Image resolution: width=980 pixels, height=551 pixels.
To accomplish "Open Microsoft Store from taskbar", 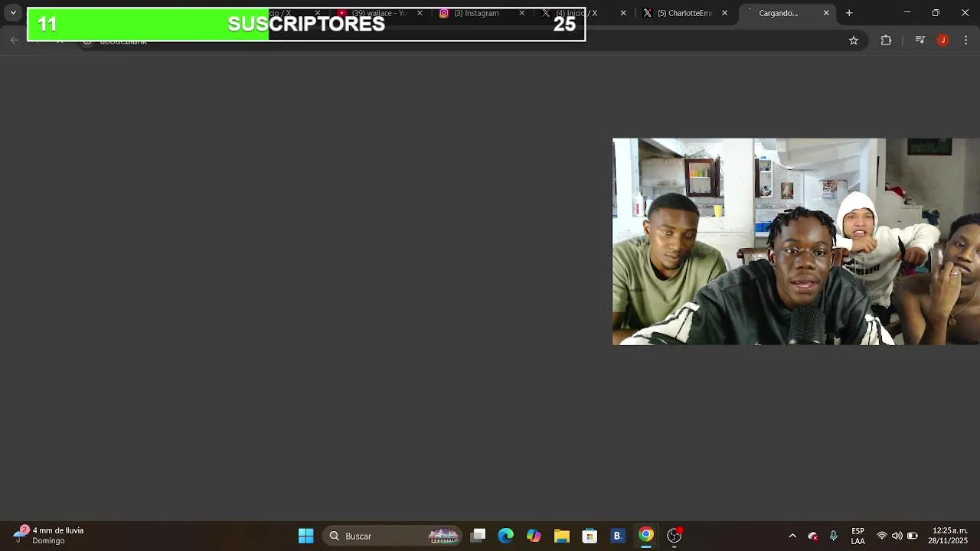I will pos(590,536).
